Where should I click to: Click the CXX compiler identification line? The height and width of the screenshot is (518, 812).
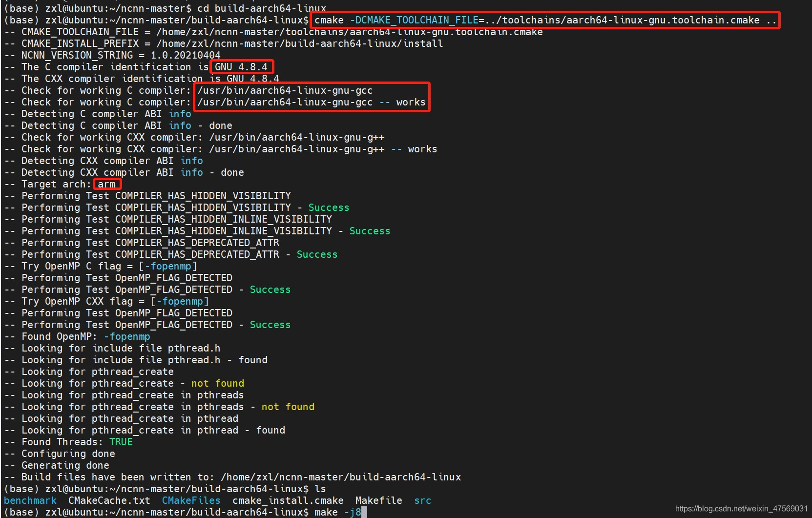(142, 79)
